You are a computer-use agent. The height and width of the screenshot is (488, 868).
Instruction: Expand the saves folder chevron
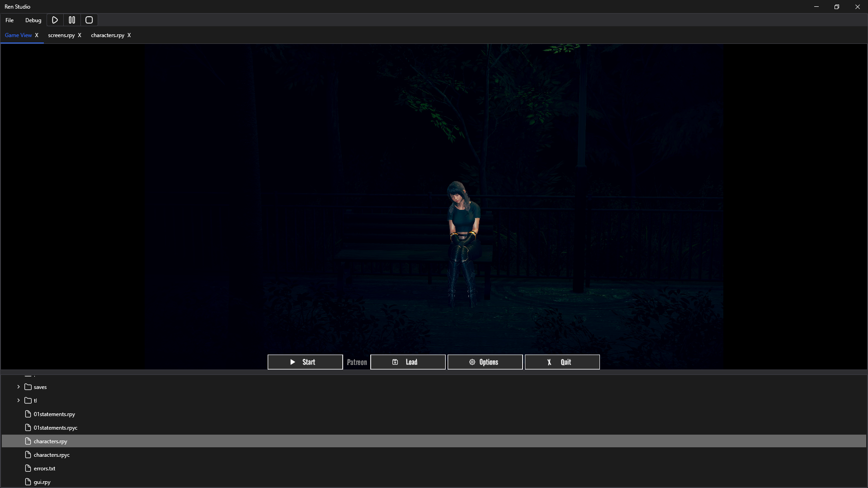click(19, 387)
